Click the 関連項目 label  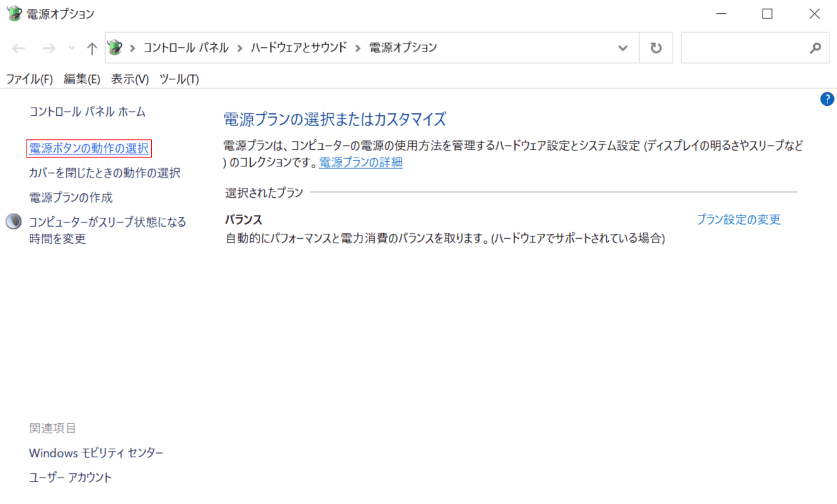52,428
